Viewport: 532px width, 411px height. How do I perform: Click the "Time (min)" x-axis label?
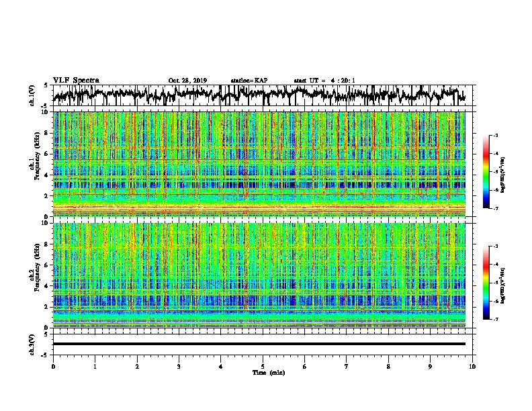(x=269, y=373)
